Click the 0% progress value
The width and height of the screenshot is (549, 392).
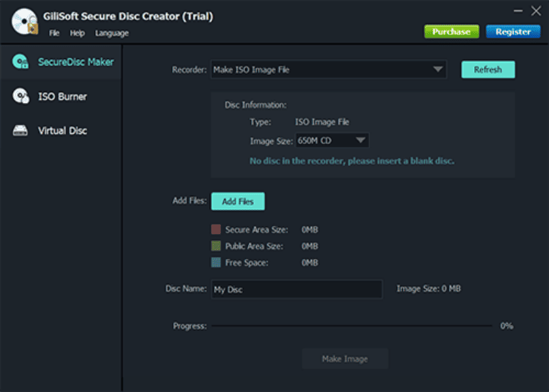point(506,326)
